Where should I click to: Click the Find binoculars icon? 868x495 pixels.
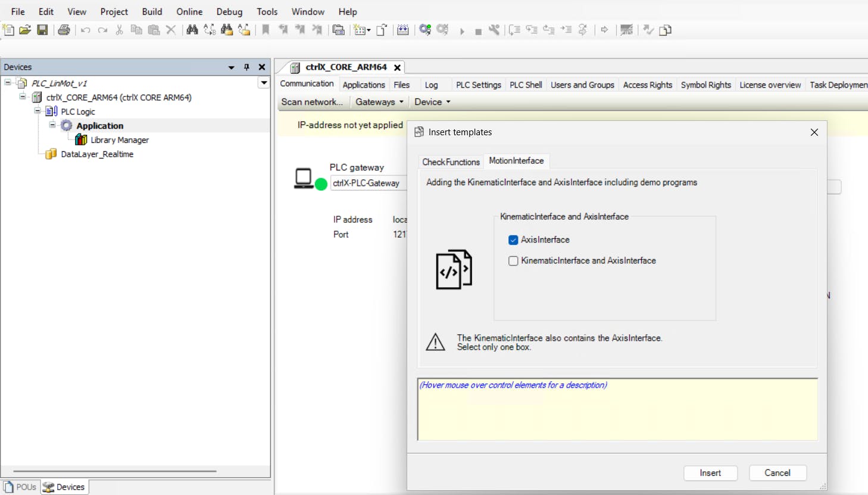point(192,30)
